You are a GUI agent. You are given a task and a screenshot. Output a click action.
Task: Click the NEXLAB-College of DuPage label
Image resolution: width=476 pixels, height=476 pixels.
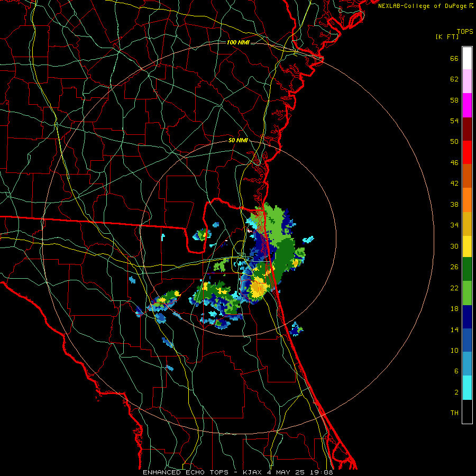[425, 6]
